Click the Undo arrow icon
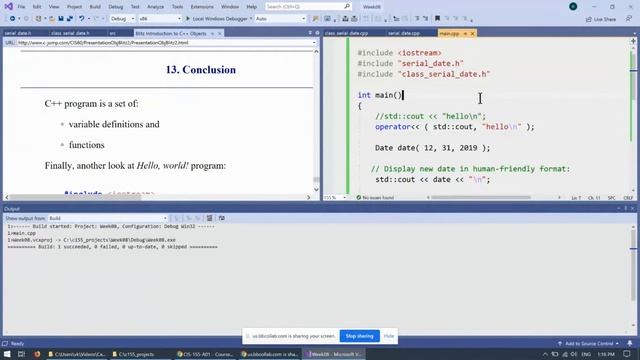The width and height of the screenshot is (640, 360). click(x=82, y=19)
